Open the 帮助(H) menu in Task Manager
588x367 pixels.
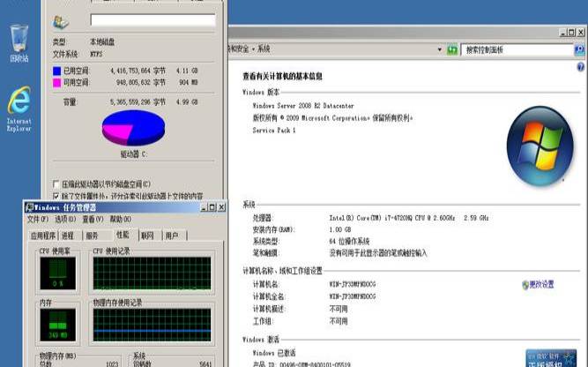click(x=121, y=219)
